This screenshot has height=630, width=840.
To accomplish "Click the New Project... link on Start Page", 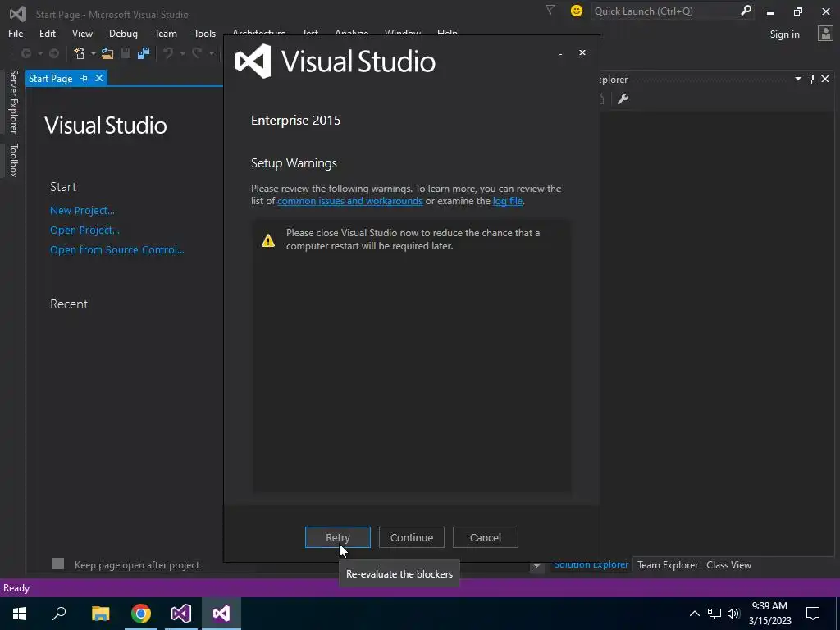I will (x=82, y=211).
